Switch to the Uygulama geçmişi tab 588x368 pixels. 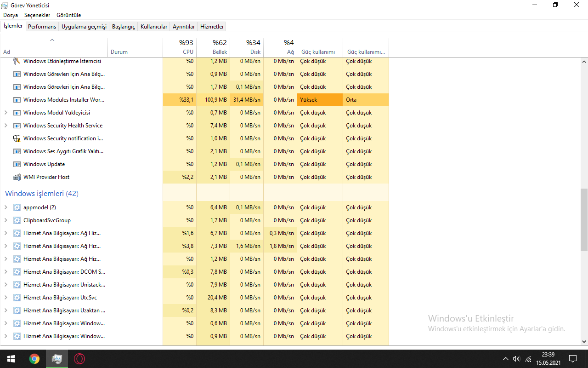click(84, 27)
